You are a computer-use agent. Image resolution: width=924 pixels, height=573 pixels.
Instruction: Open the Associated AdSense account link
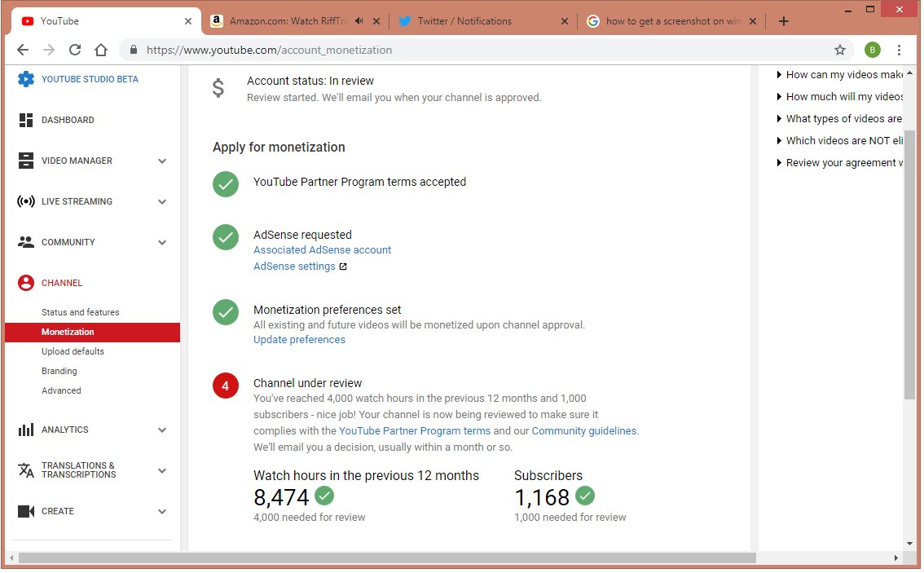[323, 250]
